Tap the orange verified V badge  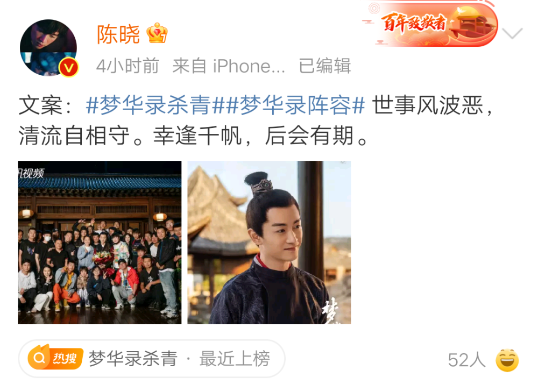(x=69, y=68)
